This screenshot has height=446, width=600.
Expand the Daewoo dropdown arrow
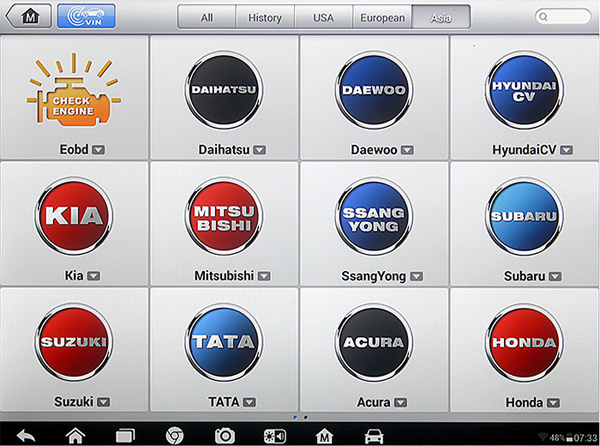click(x=407, y=150)
